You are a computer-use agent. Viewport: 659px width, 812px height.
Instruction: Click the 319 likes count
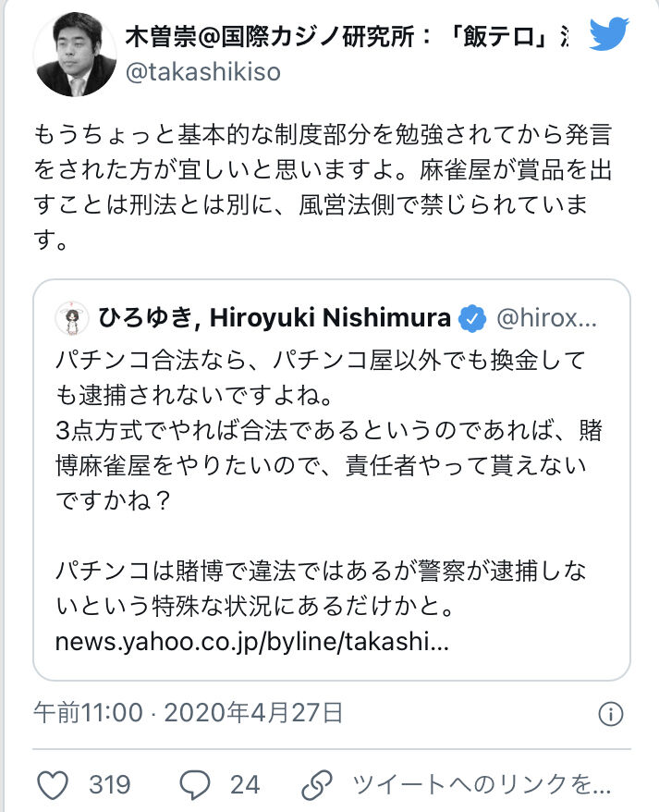(x=109, y=785)
